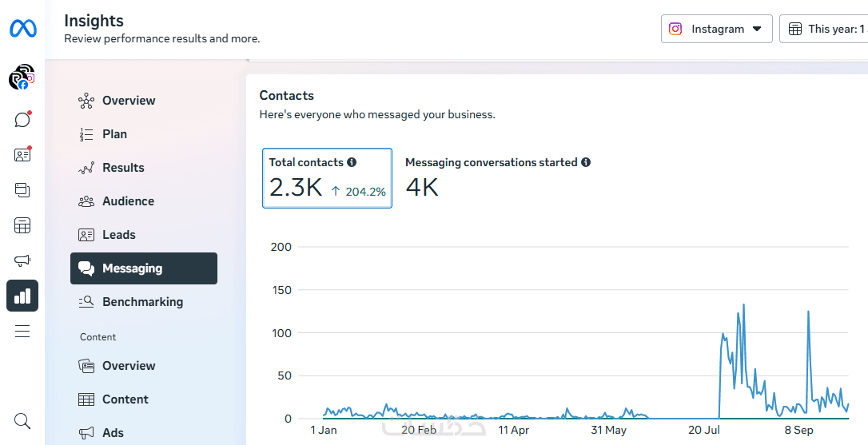868x445 pixels.
Task: Open the hamburger All tools icon
Action: click(x=22, y=331)
